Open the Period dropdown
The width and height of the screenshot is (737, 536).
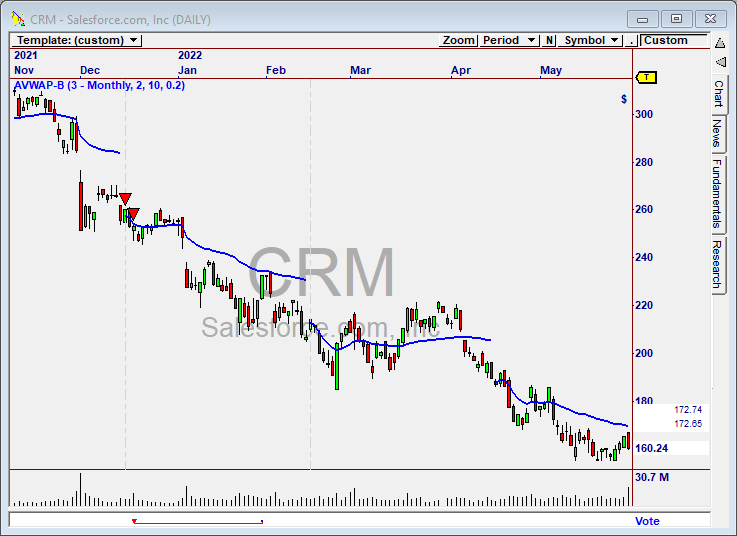pyautogui.click(x=509, y=40)
